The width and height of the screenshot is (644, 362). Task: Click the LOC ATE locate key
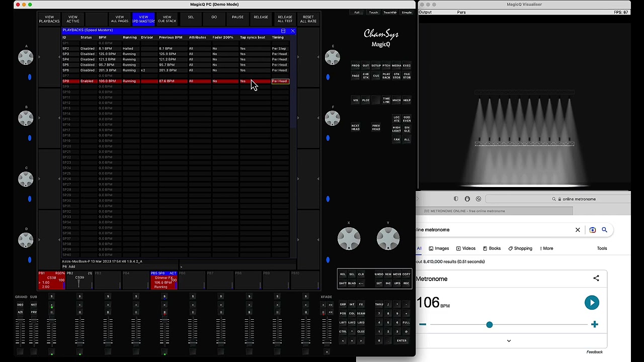tap(396, 119)
